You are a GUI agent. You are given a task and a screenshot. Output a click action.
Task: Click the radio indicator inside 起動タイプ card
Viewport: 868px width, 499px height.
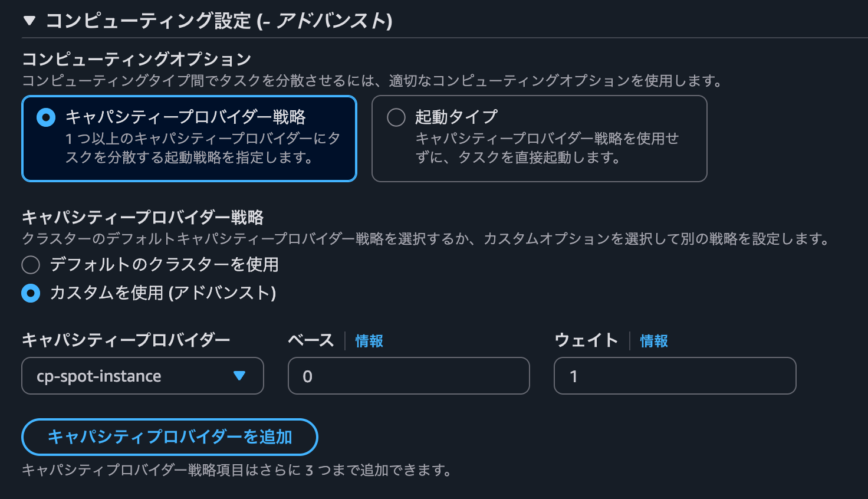point(396,117)
